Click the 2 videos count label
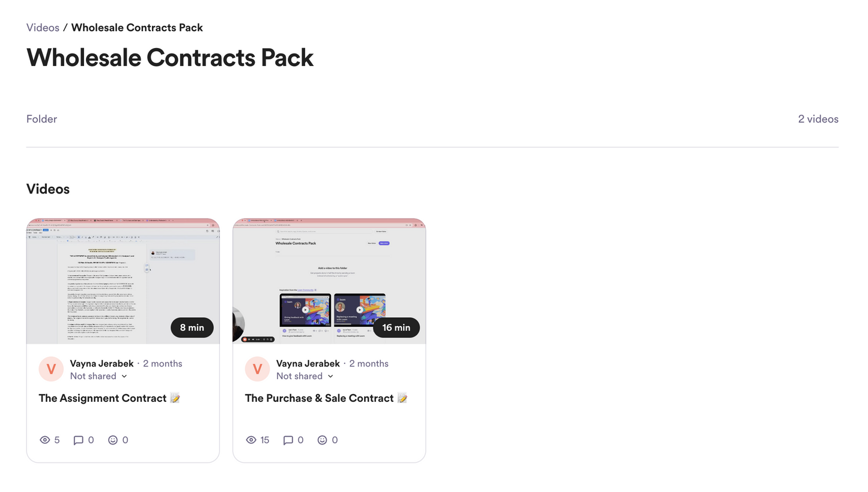This screenshot has width=868, height=492. [x=818, y=119]
